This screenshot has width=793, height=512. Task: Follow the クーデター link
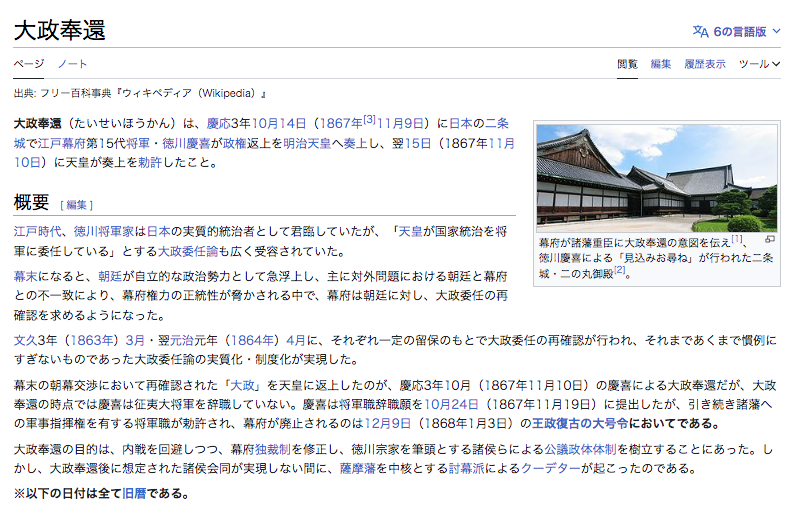point(550,468)
